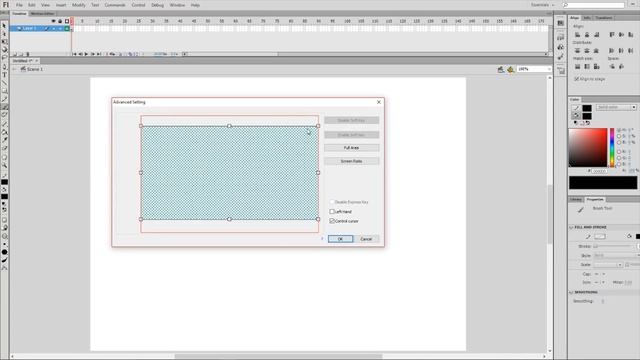Open the Modify menu

click(78, 5)
